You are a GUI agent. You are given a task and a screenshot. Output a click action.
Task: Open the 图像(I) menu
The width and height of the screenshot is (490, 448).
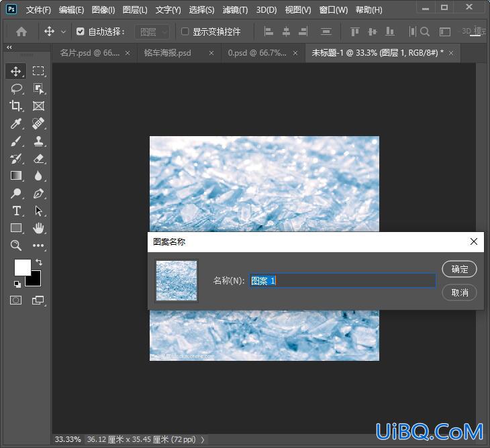[103, 10]
